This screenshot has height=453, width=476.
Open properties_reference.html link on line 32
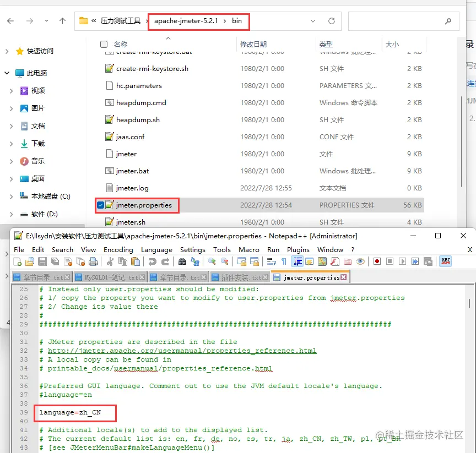(x=182, y=351)
